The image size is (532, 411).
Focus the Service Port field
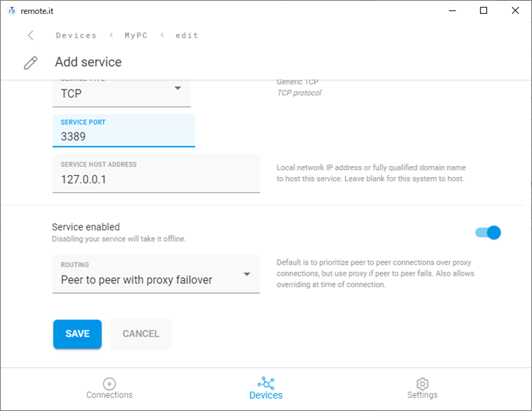(124, 131)
